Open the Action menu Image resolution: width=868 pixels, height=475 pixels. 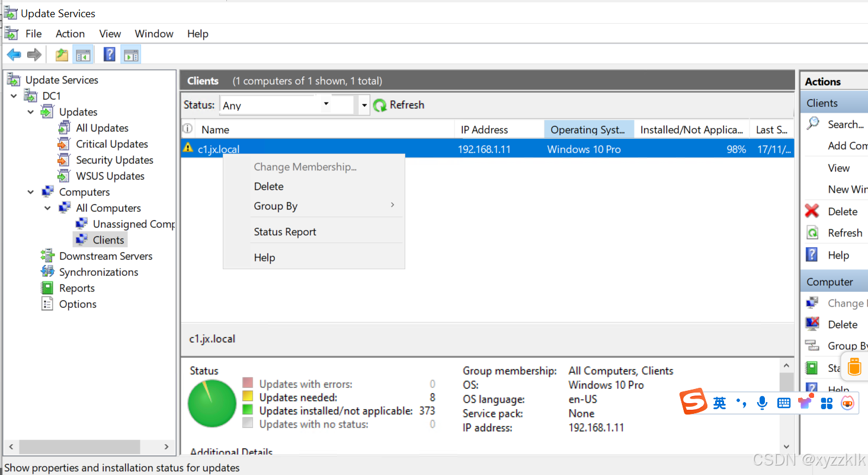coord(70,34)
